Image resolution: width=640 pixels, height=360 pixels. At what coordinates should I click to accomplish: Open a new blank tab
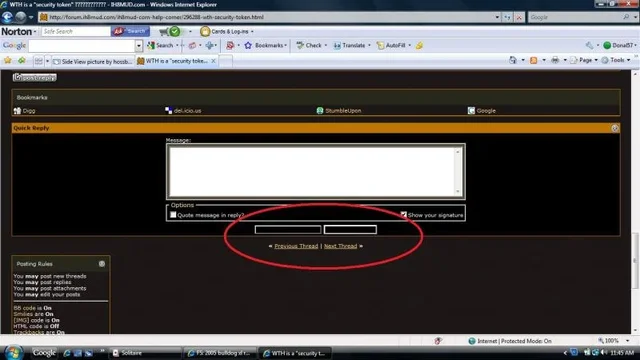[226, 61]
